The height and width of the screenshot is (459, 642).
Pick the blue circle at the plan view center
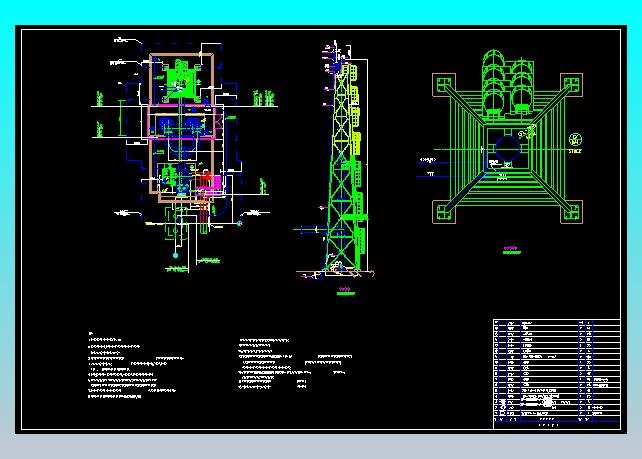point(508,148)
